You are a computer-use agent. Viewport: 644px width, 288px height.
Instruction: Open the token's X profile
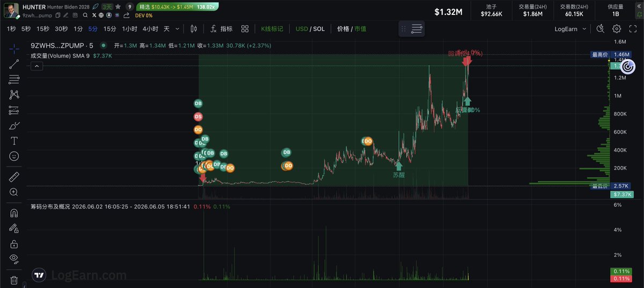coord(94,16)
